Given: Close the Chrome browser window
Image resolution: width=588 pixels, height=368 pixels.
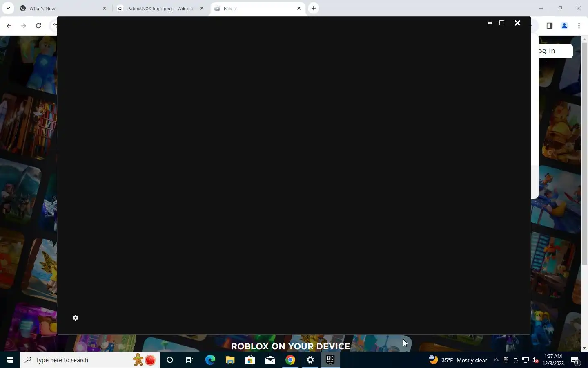Looking at the screenshot, I should coord(579,8).
